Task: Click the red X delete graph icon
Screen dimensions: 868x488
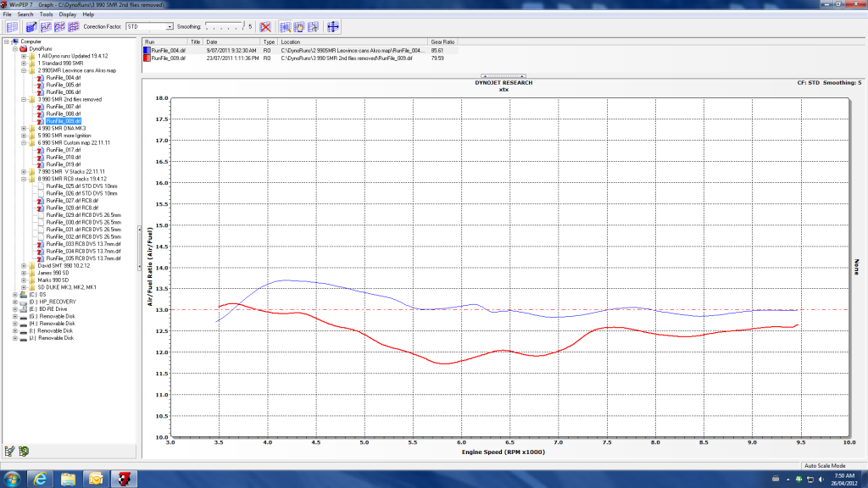Action: click(x=265, y=26)
